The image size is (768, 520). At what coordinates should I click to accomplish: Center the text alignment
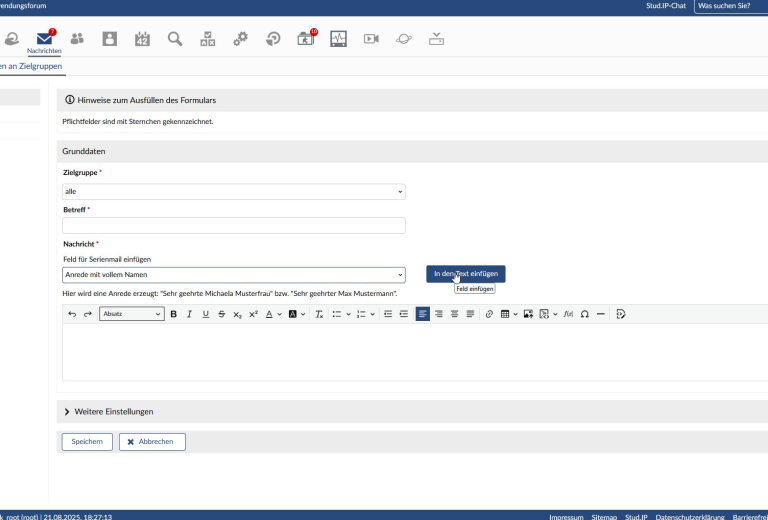(x=455, y=314)
